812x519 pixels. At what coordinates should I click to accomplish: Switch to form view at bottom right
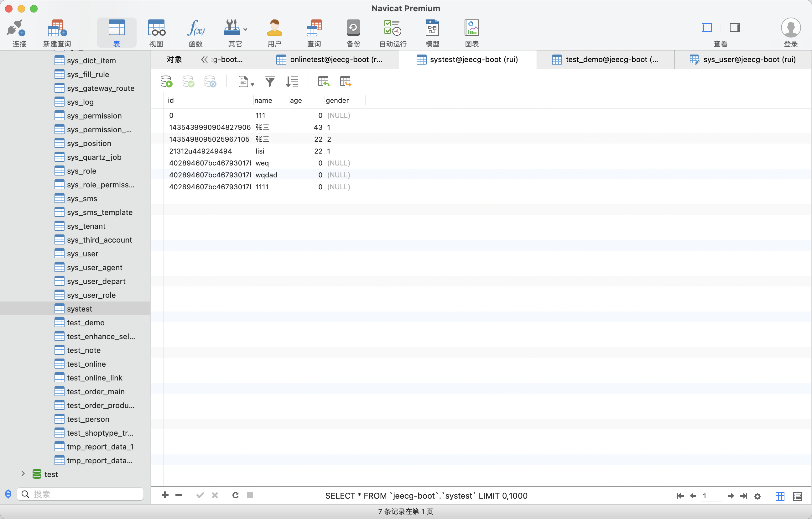798,496
